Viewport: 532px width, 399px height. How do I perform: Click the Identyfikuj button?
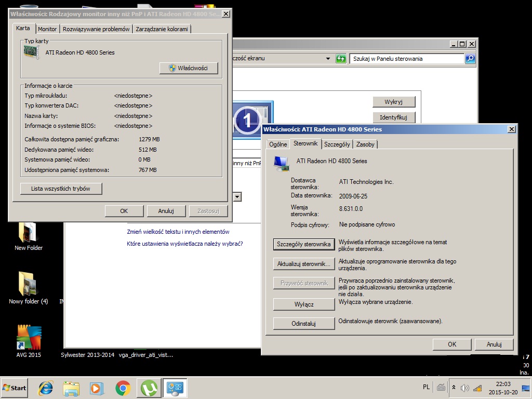click(394, 117)
